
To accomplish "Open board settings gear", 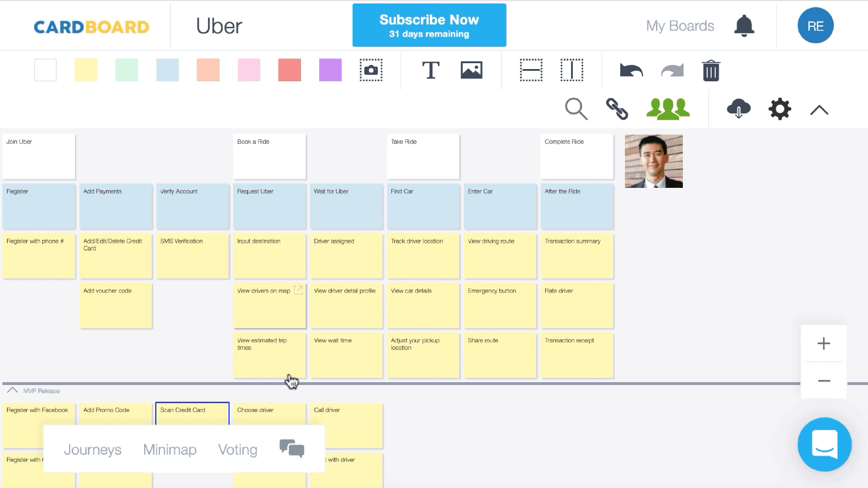I will click(780, 109).
